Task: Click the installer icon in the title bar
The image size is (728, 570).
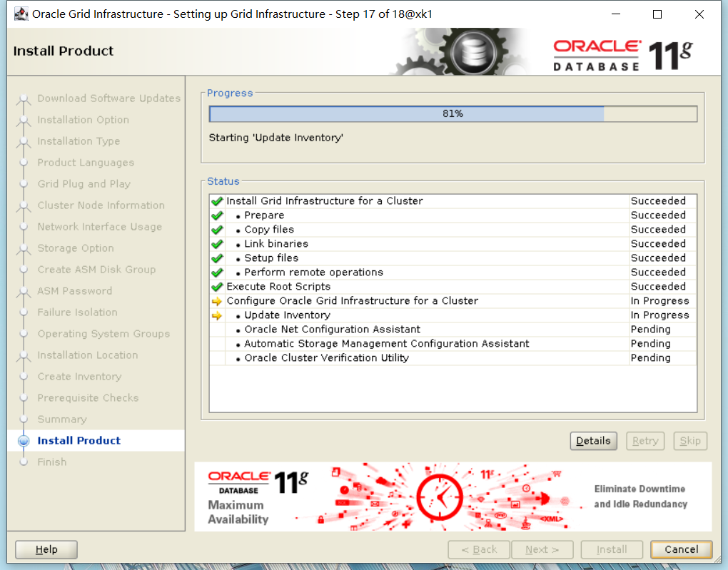Action: (x=21, y=14)
